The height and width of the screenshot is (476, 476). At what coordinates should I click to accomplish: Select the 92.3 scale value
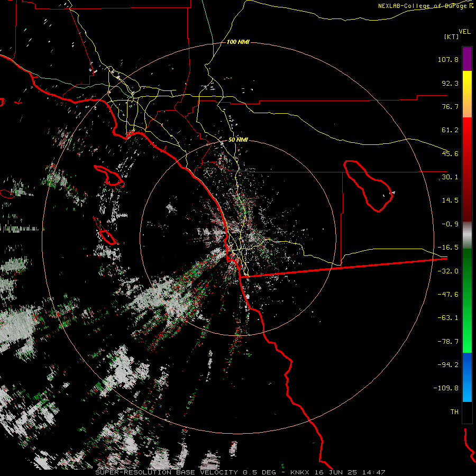(x=450, y=83)
